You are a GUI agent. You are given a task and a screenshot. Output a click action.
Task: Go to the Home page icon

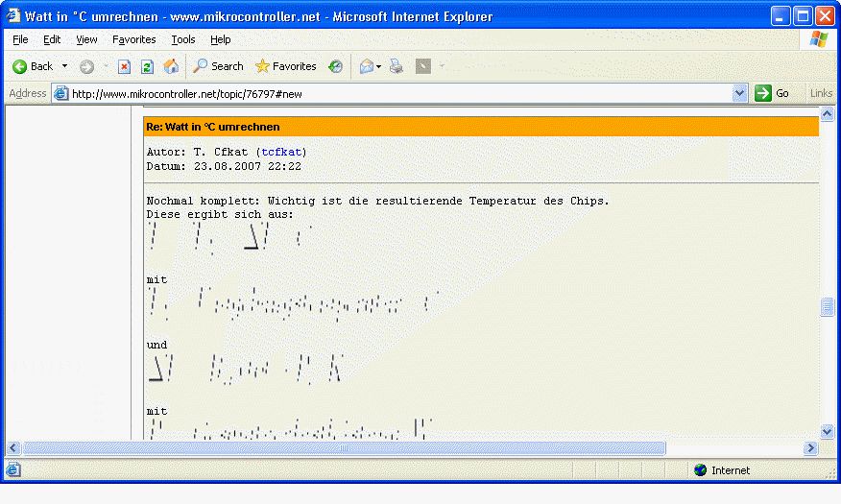coord(171,66)
